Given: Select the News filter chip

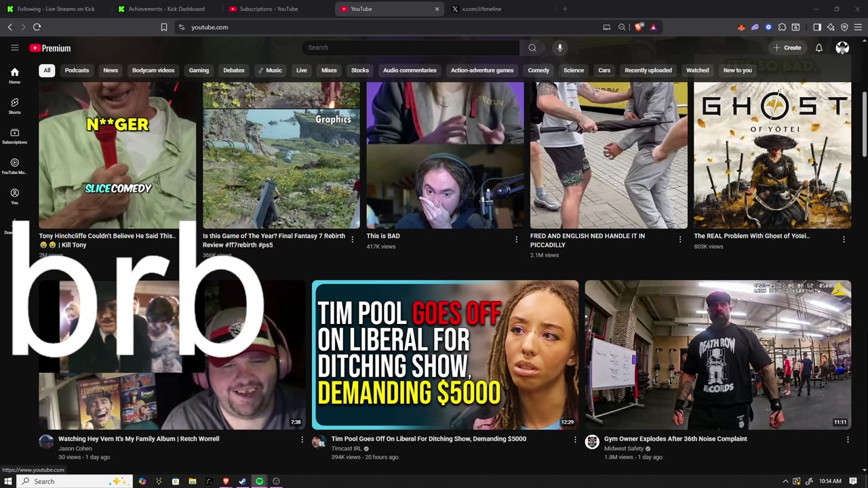Looking at the screenshot, I should pyautogui.click(x=111, y=70).
